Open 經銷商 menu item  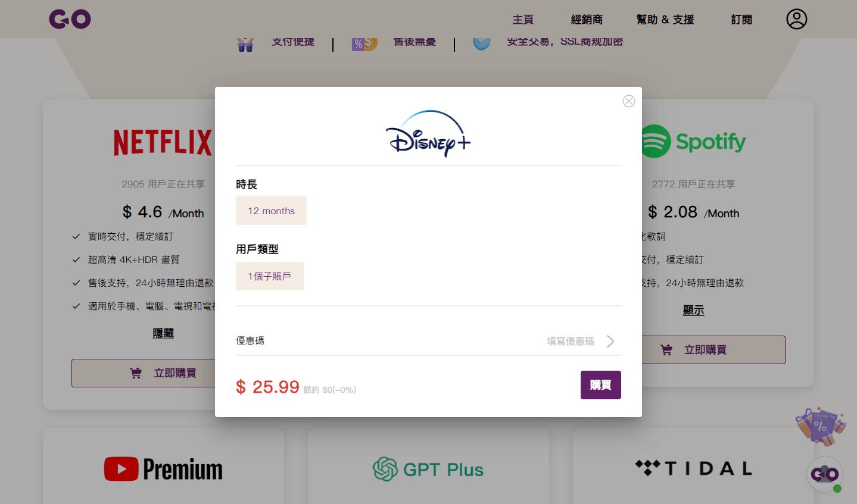[587, 20]
